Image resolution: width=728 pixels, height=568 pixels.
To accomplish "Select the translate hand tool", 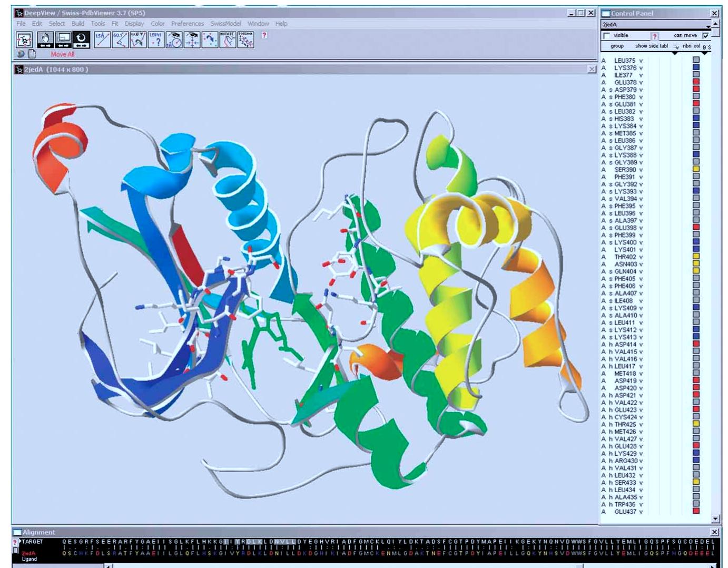I will (45, 40).
